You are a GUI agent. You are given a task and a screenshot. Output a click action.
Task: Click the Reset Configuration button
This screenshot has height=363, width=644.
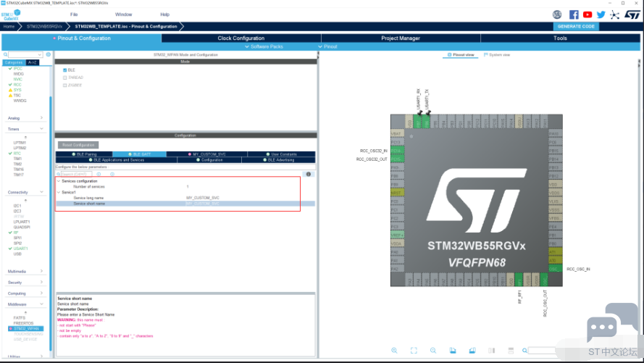[78, 145]
